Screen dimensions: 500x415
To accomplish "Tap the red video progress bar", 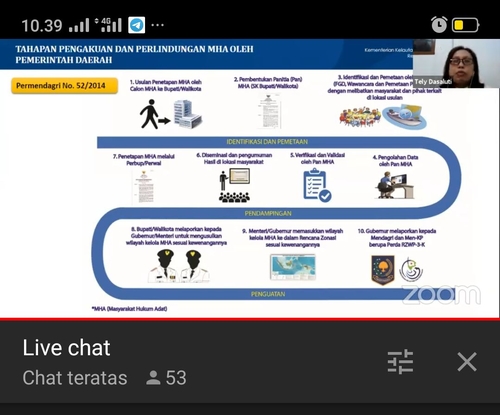I will (x=250, y=319).
